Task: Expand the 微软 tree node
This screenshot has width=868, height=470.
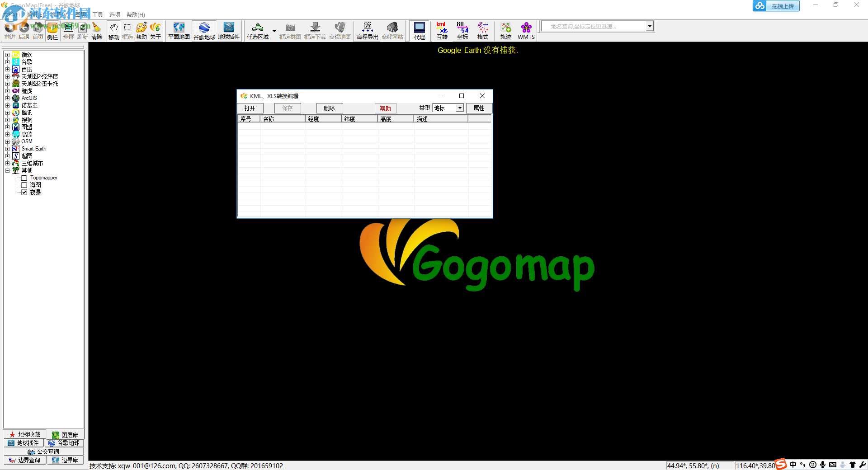Action: 7,55
